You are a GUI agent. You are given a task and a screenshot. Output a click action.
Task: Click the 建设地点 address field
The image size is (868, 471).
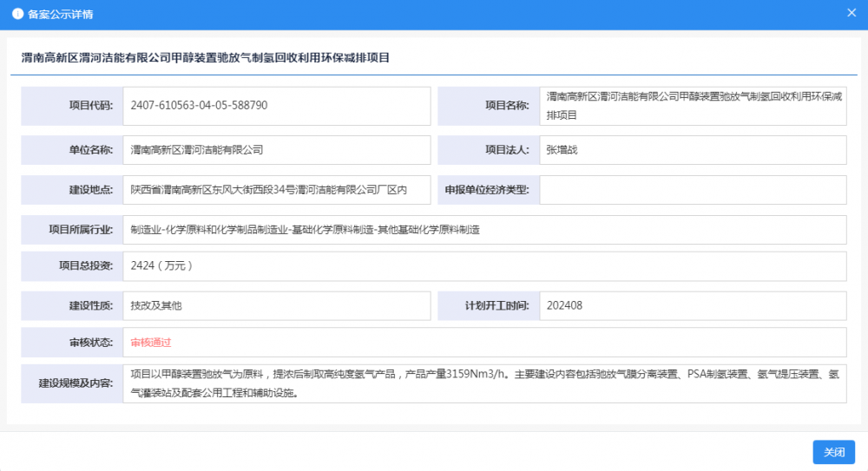(x=276, y=190)
